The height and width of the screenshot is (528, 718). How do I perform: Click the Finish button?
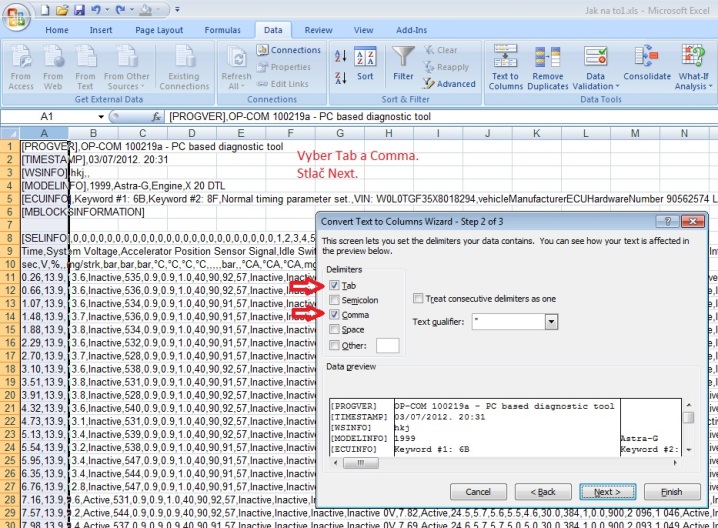pos(672,492)
